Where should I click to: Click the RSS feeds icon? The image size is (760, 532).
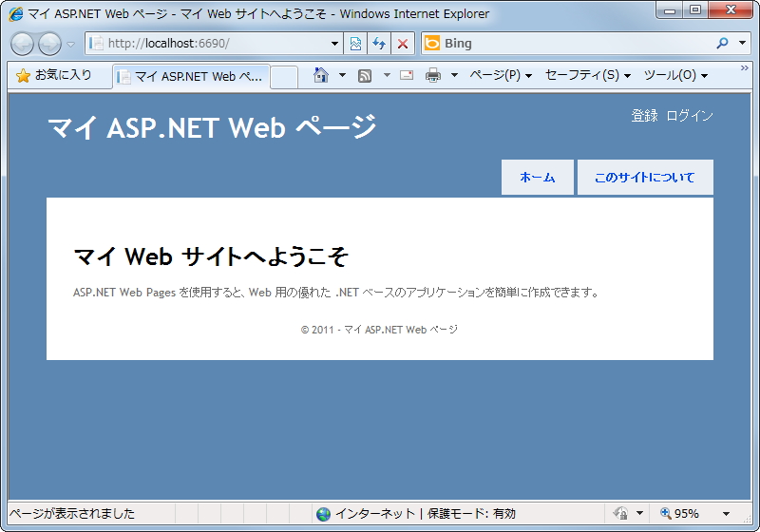tap(365, 76)
